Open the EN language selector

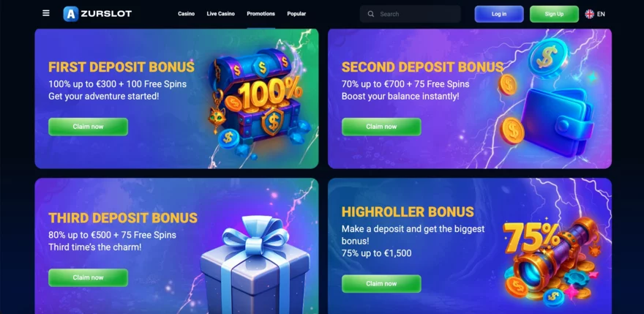[x=601, y=14]
